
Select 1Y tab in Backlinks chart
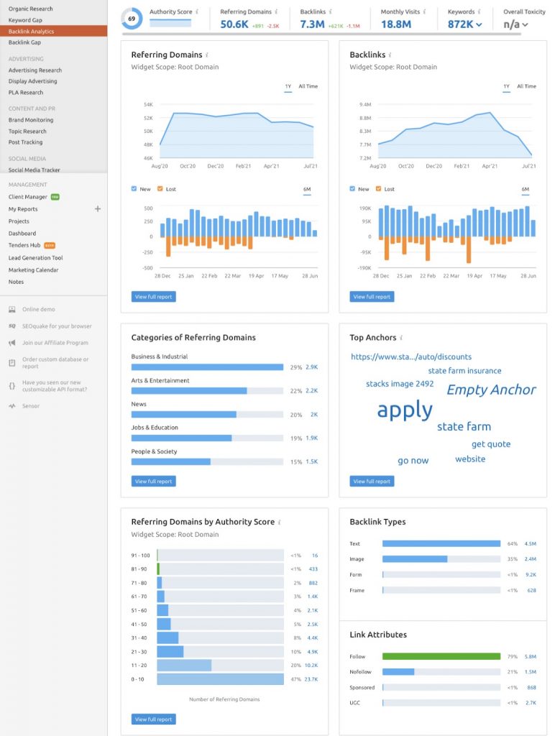tap(507, 86)
